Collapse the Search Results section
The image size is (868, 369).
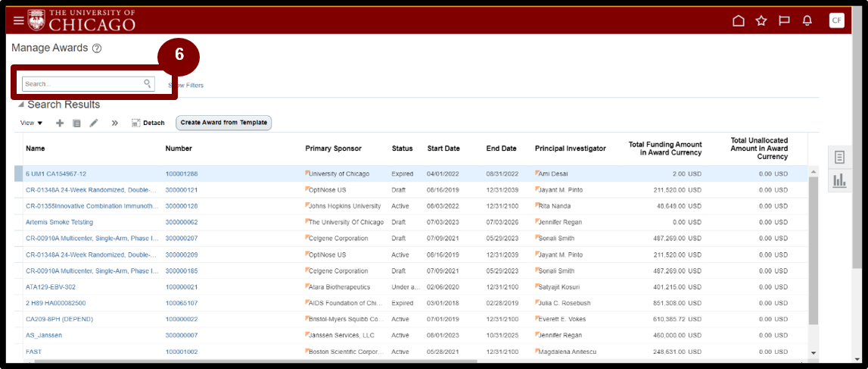(20, 105)
